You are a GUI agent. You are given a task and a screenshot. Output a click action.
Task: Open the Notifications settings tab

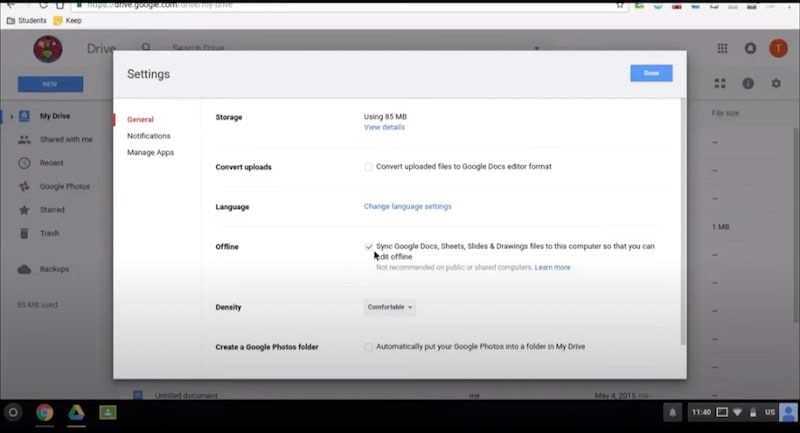(x=148, y=136)
